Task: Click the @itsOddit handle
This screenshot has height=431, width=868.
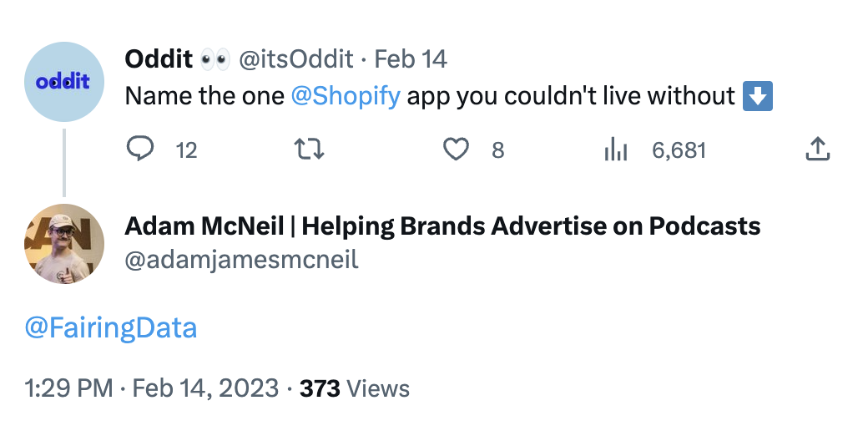Action: tap(298, 59)
